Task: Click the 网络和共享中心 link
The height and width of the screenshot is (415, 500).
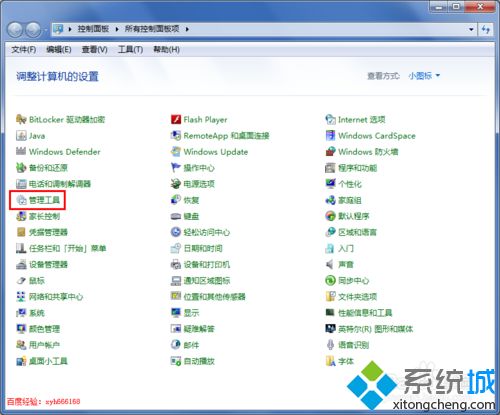Action: click(x=56, y=297)
